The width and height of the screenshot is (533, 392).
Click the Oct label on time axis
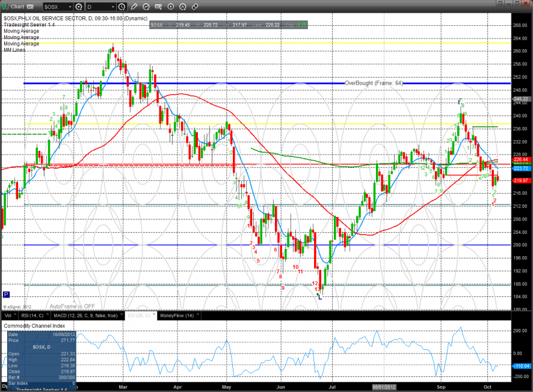coord(487,387)
